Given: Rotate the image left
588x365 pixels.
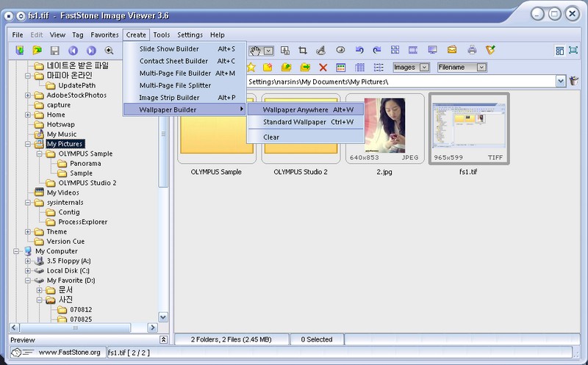Looking at the screenshot, I should click(x=359, y=50).
